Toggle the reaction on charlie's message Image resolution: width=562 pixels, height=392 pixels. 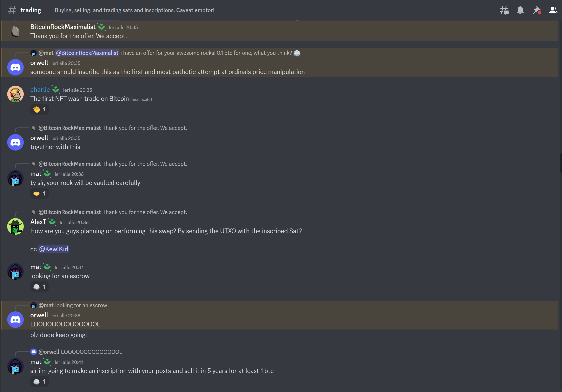tap(39, 109)
